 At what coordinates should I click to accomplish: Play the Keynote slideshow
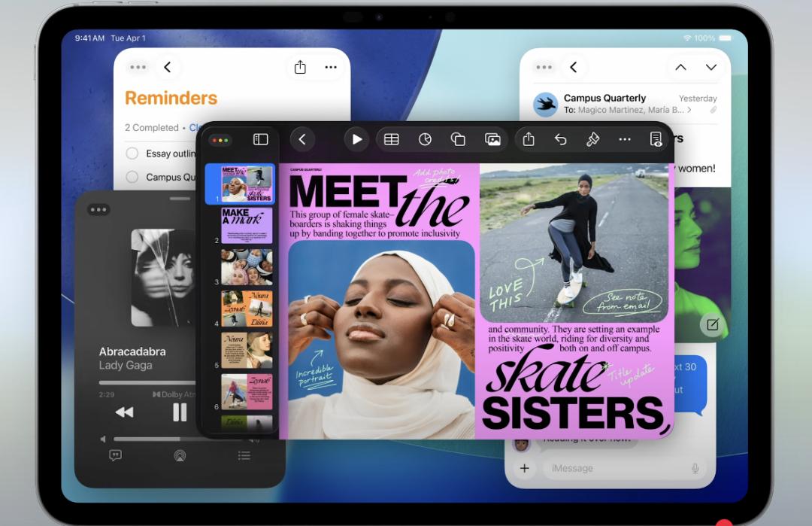(356, 139)
